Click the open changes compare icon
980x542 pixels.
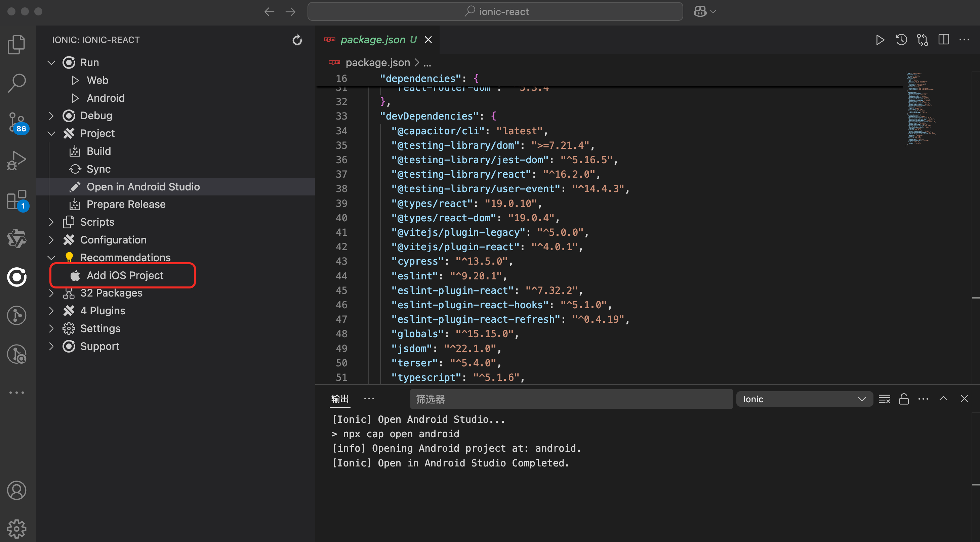point(922,40)
